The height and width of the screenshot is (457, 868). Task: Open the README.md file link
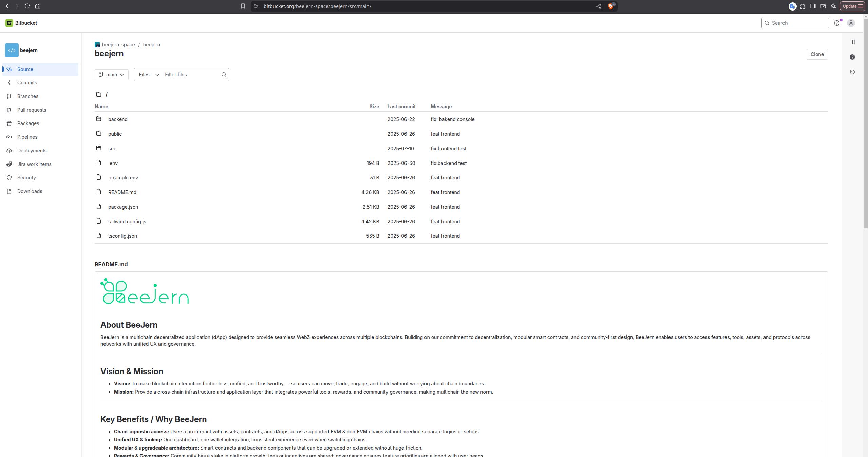(x=122, y=192)
